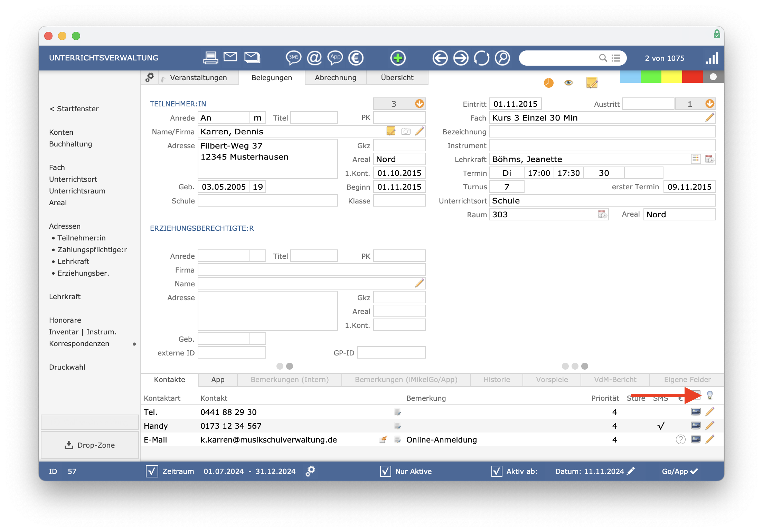Click the Euro billing icon

356,58
